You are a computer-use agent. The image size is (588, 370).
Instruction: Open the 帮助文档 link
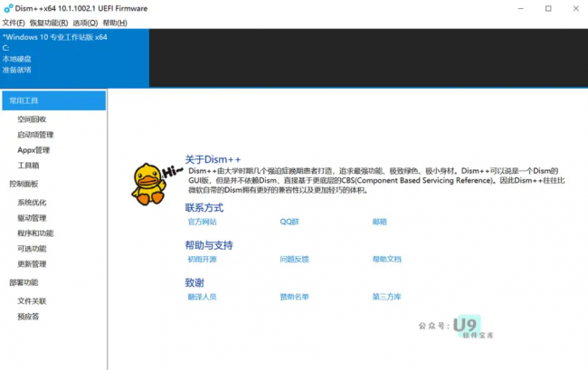[x=386, y=259]
